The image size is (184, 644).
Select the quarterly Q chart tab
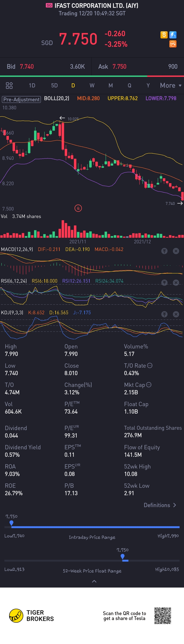(129, 86)
